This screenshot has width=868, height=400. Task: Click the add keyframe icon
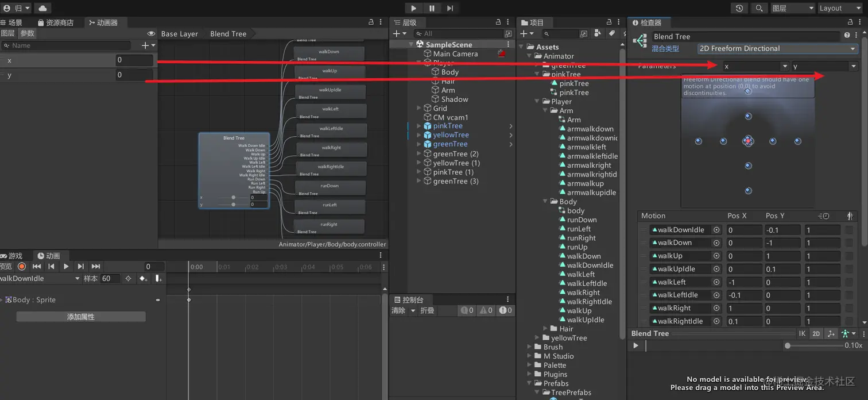tap(143, 279)
